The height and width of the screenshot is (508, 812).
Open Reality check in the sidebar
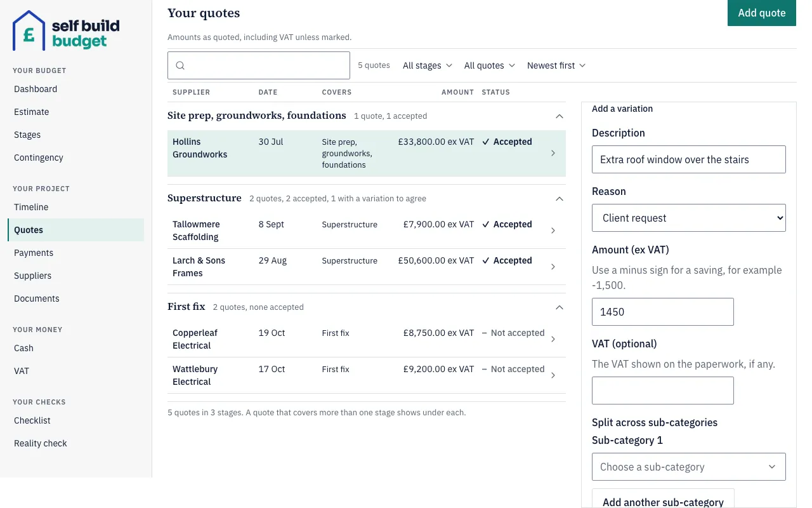[76, 443]
